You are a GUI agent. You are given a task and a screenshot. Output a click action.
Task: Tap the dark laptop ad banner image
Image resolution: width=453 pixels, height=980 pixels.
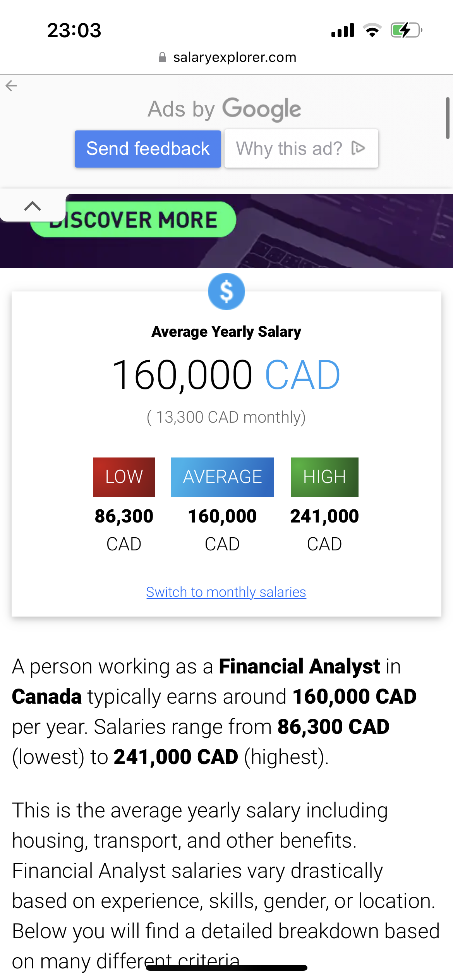pos(341,232)
